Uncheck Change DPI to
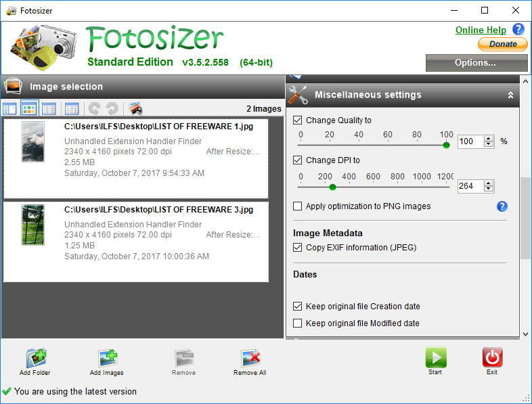 point(298,160)
